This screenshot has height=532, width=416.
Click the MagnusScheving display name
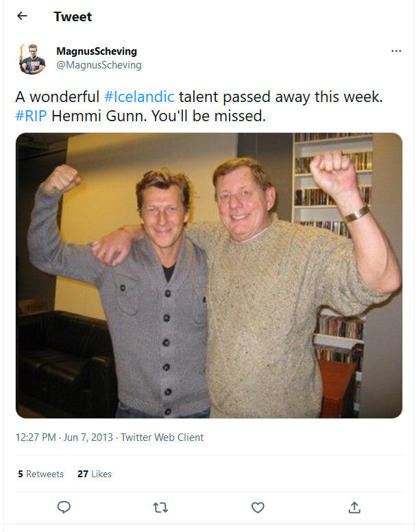97,51
